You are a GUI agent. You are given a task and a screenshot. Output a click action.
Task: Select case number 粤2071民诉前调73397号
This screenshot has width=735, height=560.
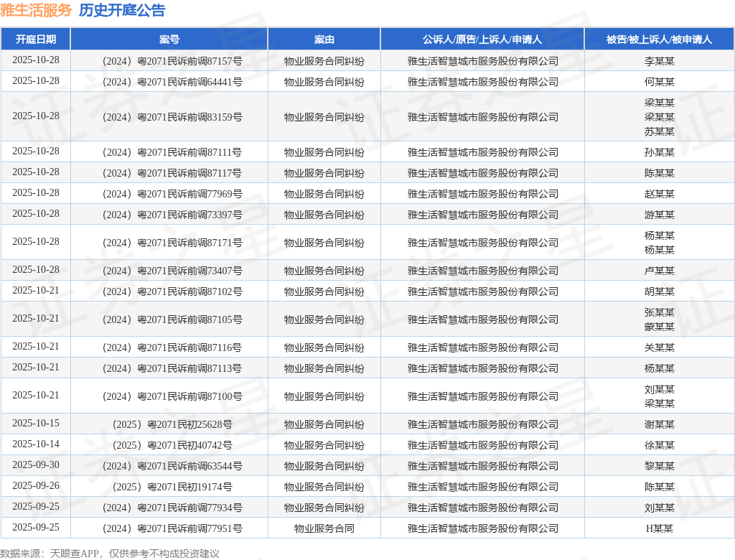tap(172, 215)
